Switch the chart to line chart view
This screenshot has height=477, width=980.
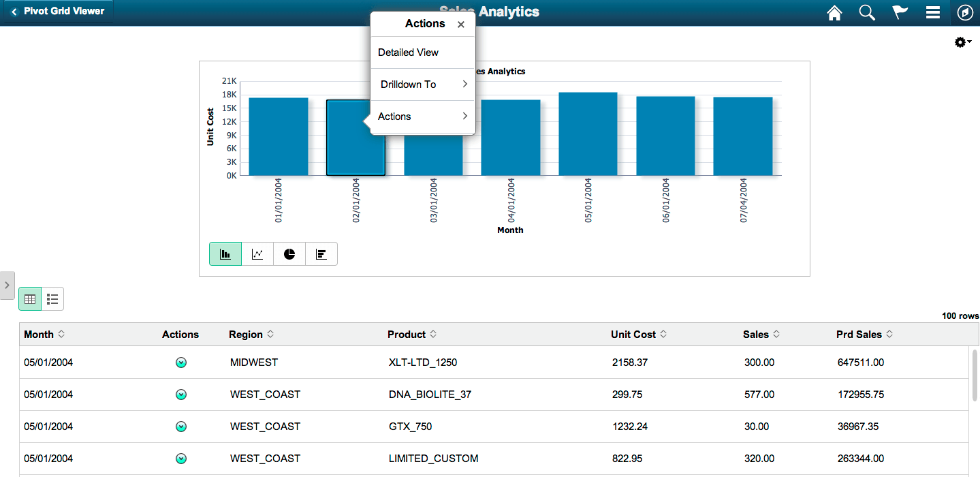(x=257, y=253)
